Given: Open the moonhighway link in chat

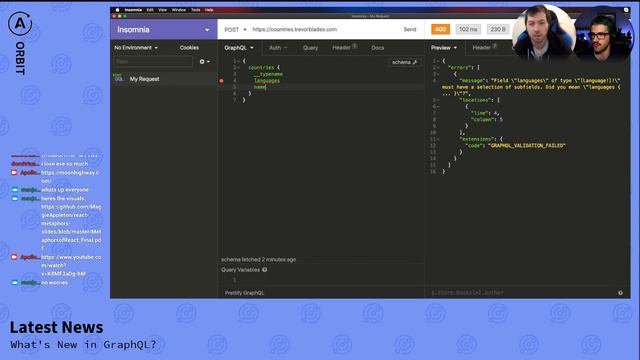Looking at the screenshot, I should pyautogui.click(x=70, y=177).
